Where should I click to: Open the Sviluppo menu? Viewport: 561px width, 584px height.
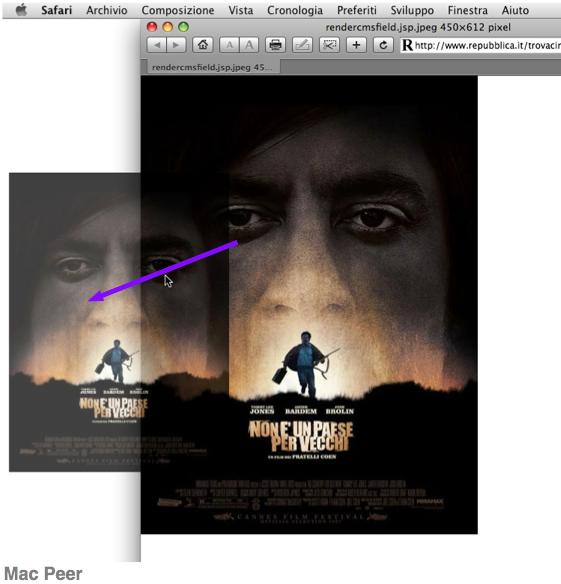[x=412, y=10]
